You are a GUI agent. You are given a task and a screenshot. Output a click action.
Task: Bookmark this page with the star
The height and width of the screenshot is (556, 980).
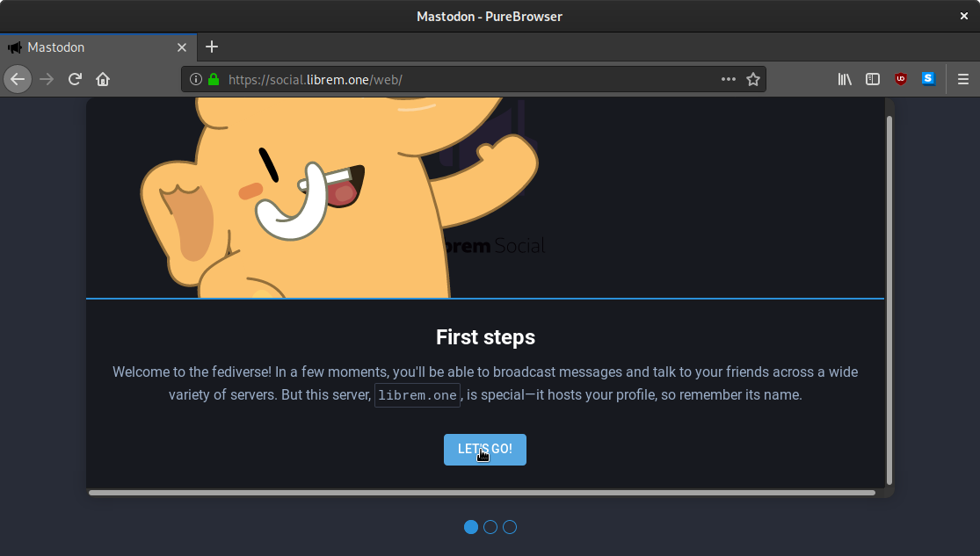pyautogui.click(x=753, y=79)
